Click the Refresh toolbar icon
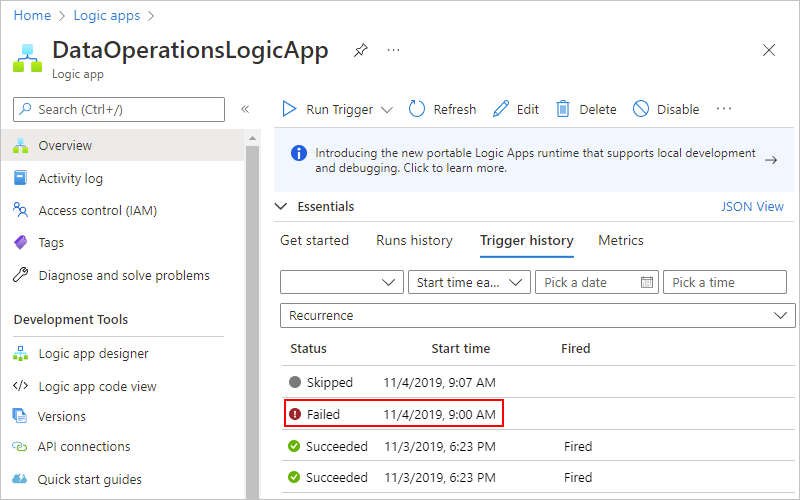 418,109
